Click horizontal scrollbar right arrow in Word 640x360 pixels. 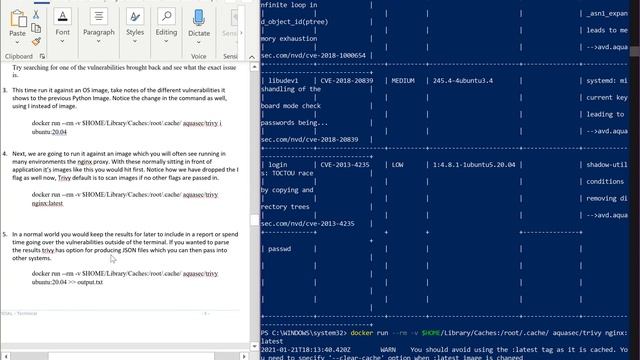pyautogui.click(x=244, y=356)
